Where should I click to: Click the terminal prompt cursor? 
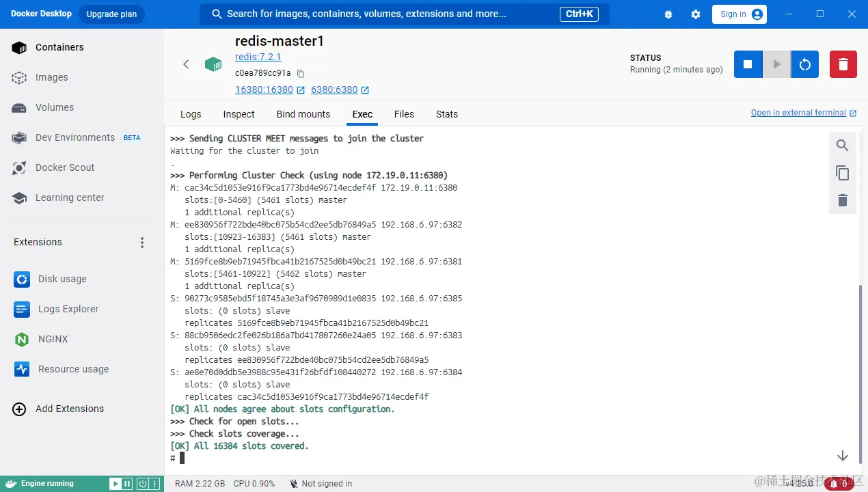182,458
